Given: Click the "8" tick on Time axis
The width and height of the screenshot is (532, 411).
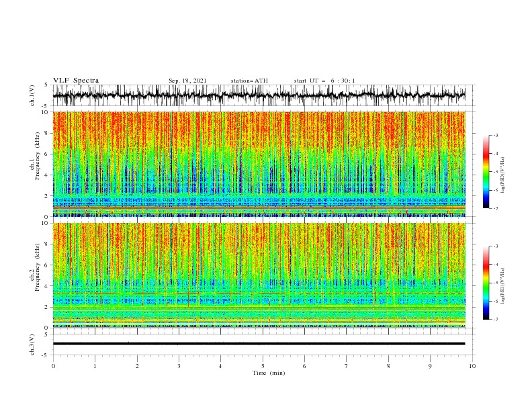Looking at the screenshot, I should click(x=388, y=366).
